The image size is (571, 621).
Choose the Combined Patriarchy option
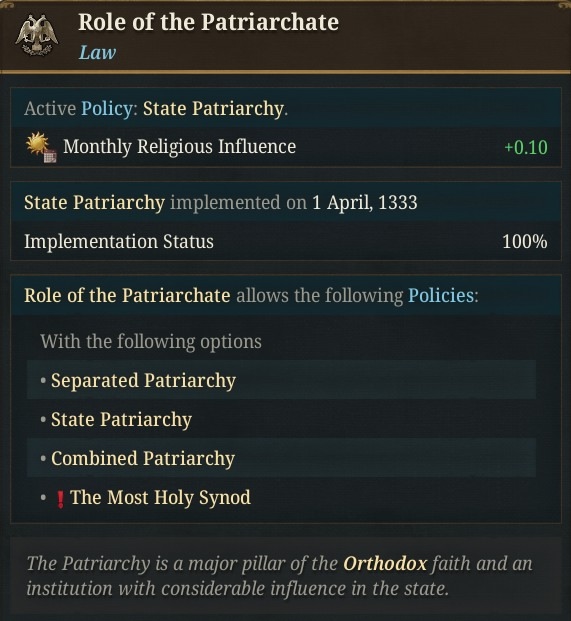click(x=281, y=458)
